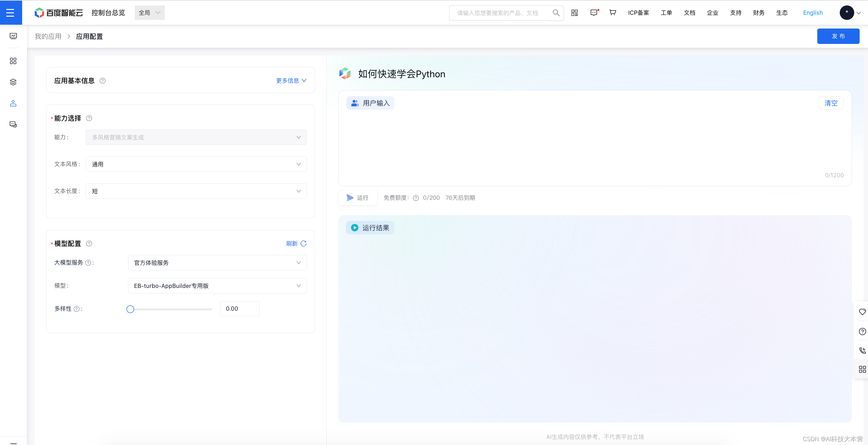868x445 pixels.
Task: Click the QR code grid icon
Action: pyautogui.click(x=574, y=13)
